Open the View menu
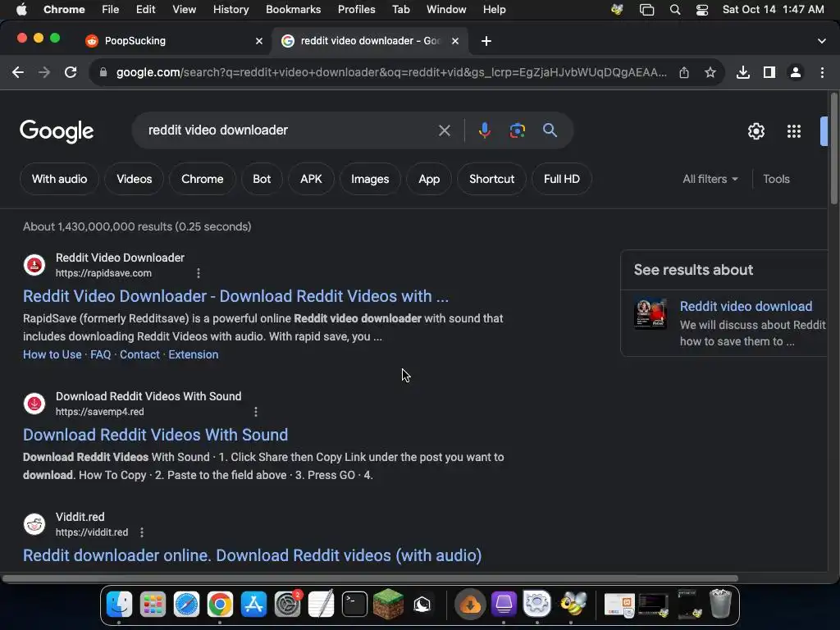The width and height of the screenshot is (840, 630). pyautogui.click(x=184, y=10)
